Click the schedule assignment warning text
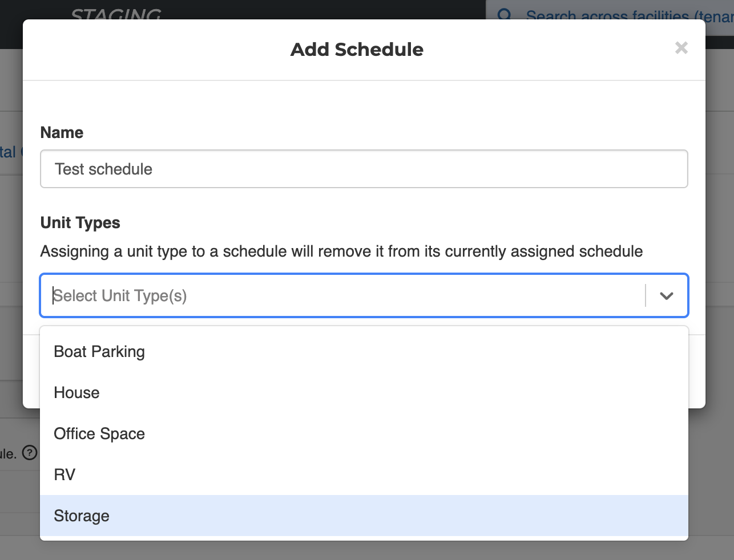734x560 pixels. (341, 251)
